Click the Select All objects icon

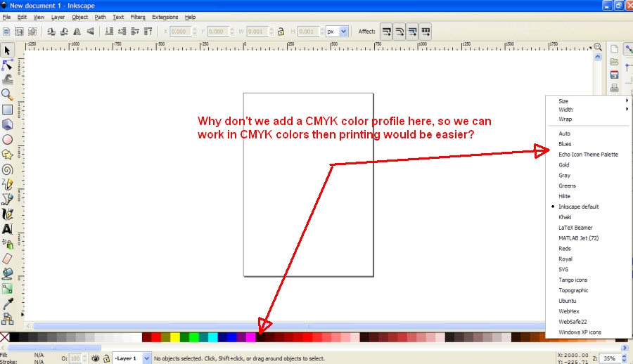click(x=7, y=31)
